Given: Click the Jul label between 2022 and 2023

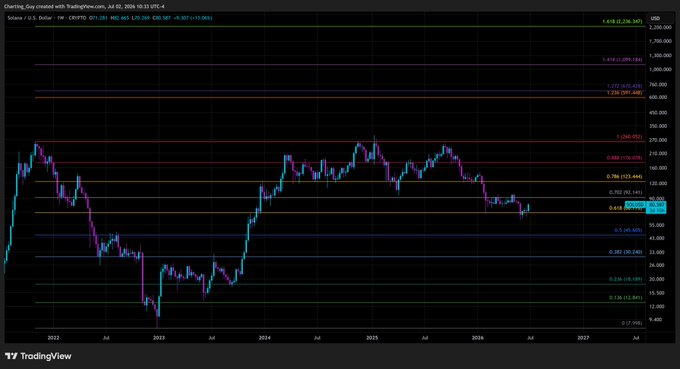Looking at the screenshot, I should click(x=106, y=337).
